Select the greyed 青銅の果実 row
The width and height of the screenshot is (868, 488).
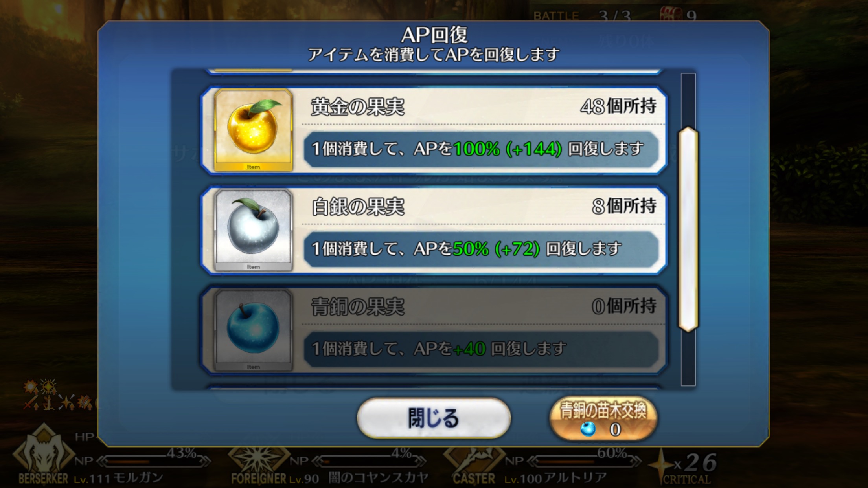(x=434, y=330)
